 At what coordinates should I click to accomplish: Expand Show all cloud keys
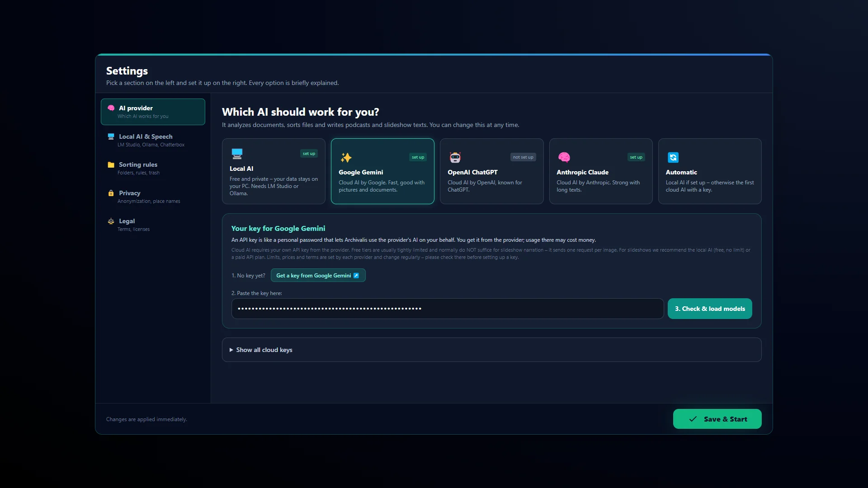(x=491, y=350)
